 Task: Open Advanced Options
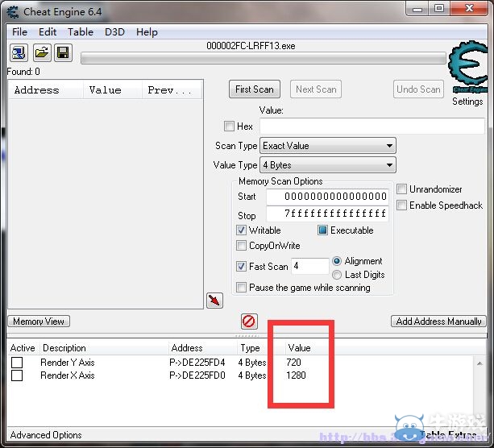[46, 435]
